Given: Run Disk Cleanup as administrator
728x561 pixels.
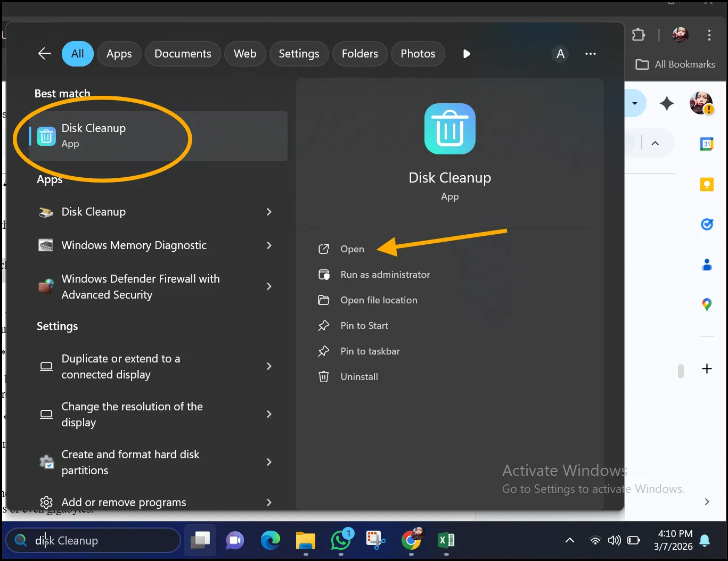Looking at the screenshot, I should [385, 274].
